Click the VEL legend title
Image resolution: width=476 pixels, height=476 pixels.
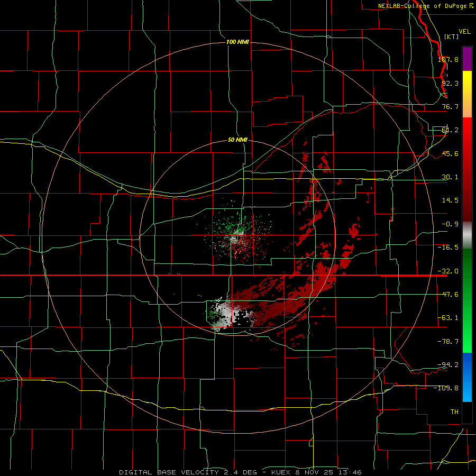[465, 32]
